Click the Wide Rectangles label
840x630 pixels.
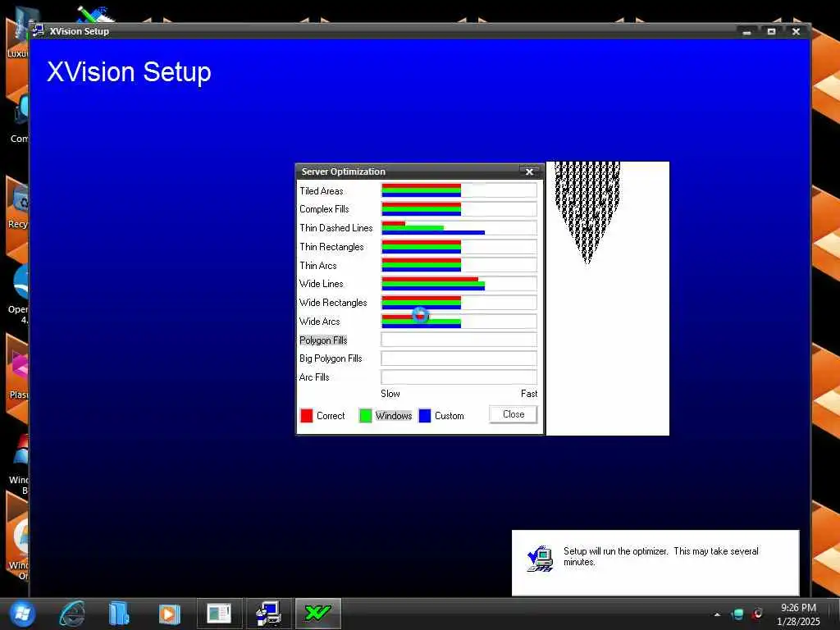point(333,303)
